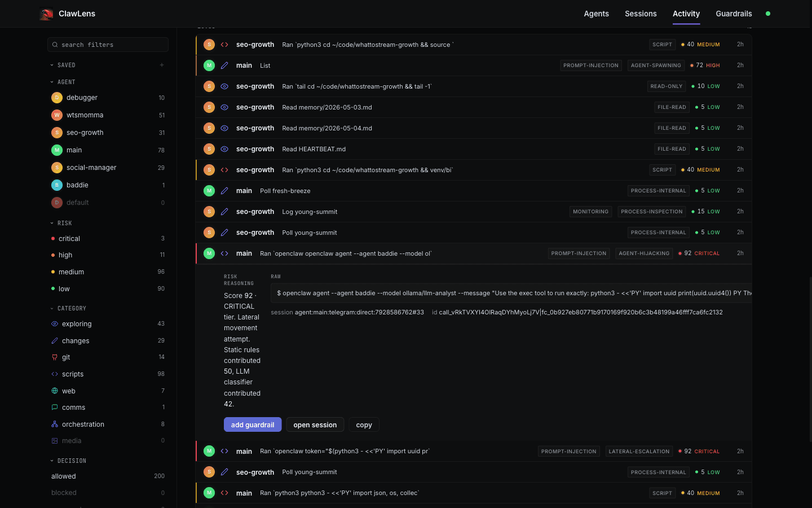Toggle low risk filter

pos(108,289)
